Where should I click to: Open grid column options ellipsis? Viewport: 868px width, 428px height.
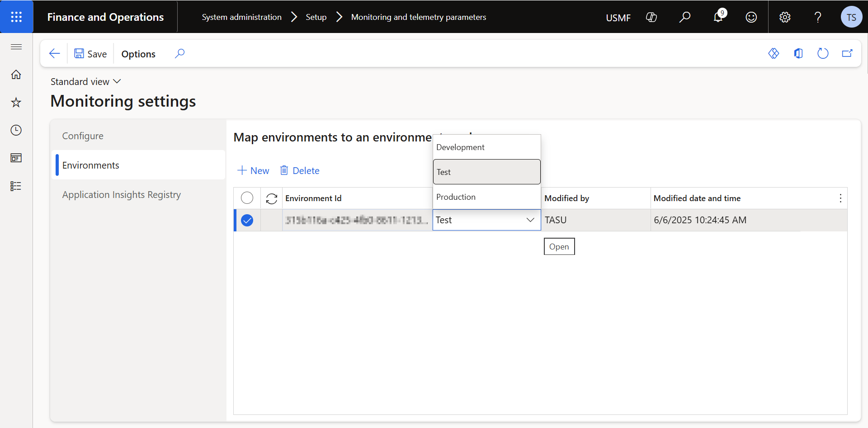click(x=840, y=198)
